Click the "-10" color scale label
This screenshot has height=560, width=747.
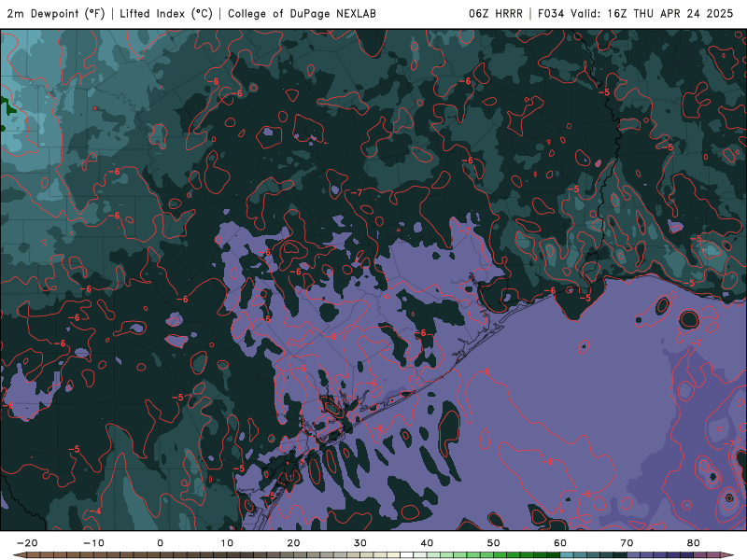coord(93,543)
